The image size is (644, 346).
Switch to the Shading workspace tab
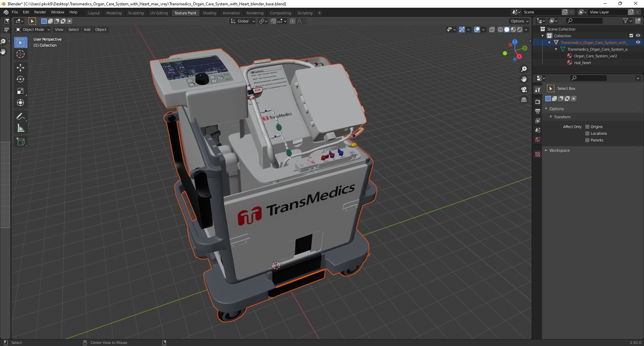pos(209,13)
